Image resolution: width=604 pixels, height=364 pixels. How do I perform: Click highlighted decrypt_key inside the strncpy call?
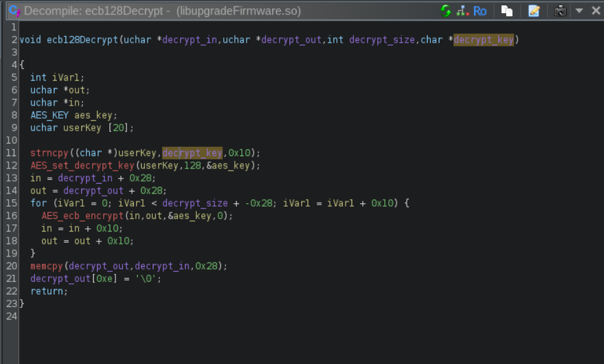[x=192, y=153]
